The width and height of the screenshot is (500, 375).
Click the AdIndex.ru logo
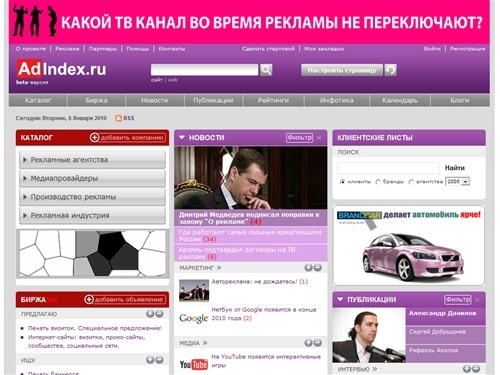point(61,69)
